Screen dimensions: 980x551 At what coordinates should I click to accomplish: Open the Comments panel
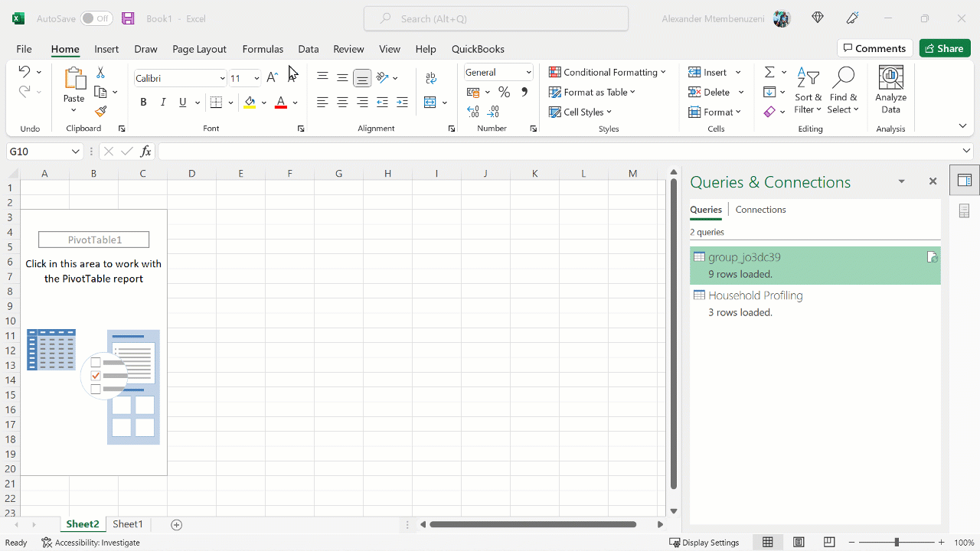point(874,47)
